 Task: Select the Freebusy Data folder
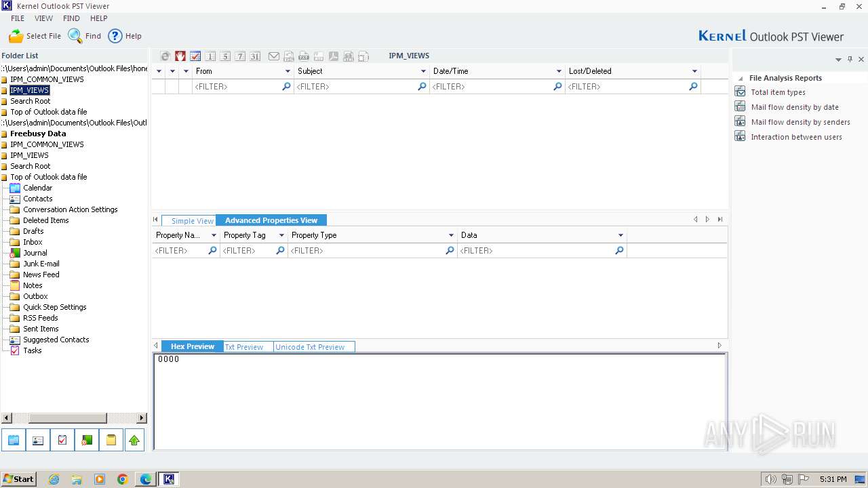pos(38,134)
